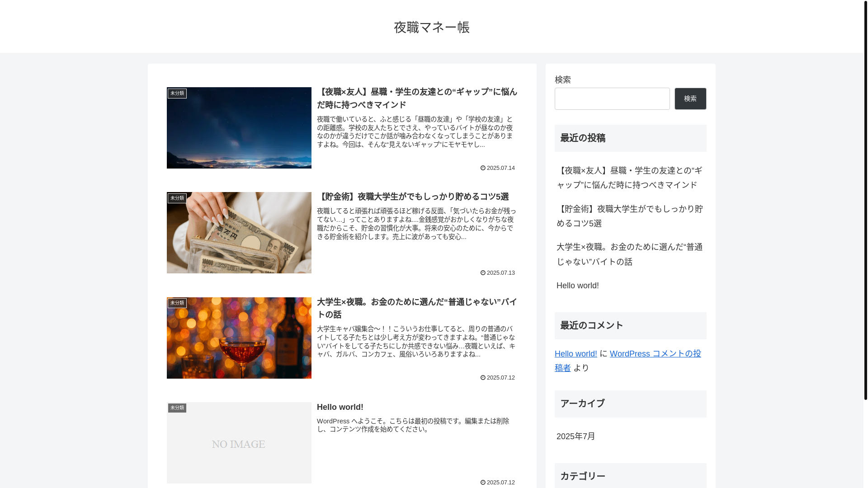Open the yen banknotes wallet thumbnail
This screenshot has height=488, width=868.
click(x=239, y=233)
